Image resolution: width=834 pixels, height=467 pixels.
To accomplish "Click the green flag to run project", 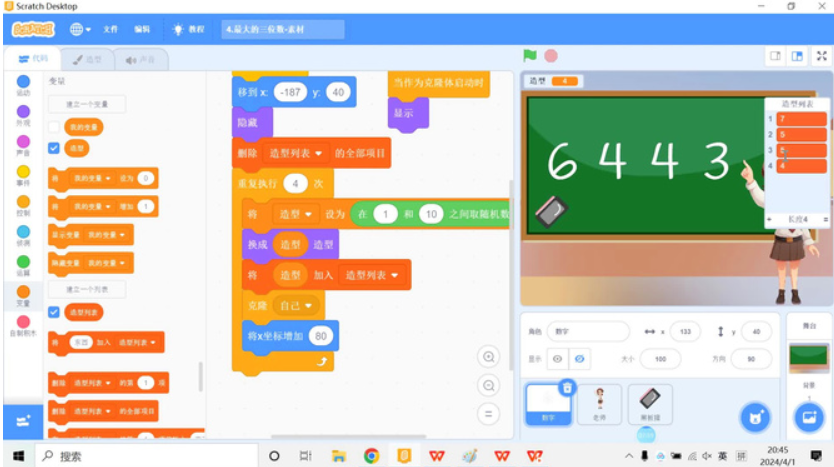I will click(x=530, y=55).
